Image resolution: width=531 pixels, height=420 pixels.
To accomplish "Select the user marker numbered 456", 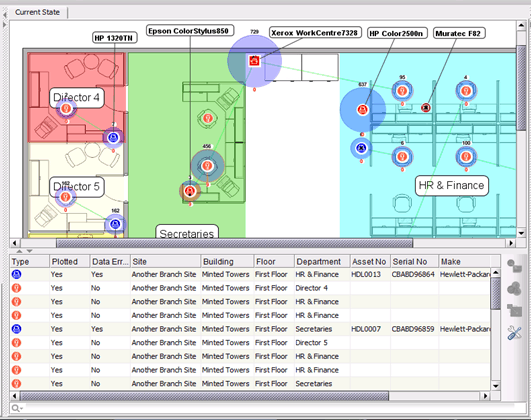I will (x=207, y=166).
